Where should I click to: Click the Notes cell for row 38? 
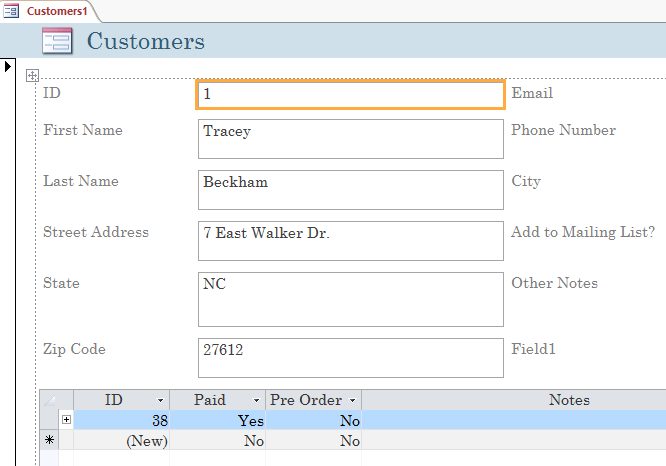[514, 420]
